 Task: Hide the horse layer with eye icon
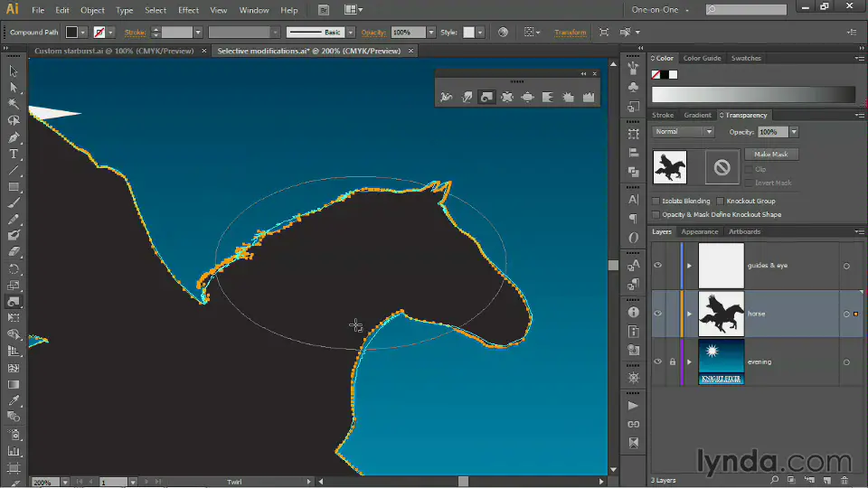click(658, 314)
